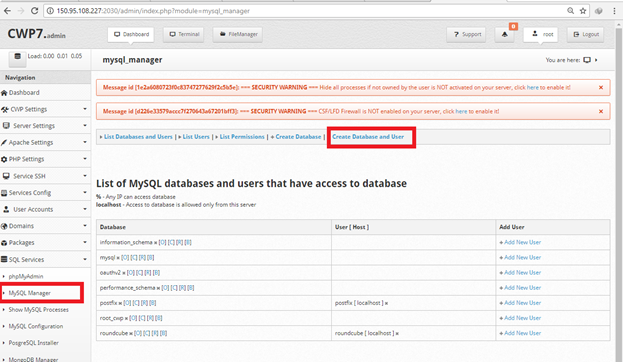623x362 pixels.
Task: Click [C] for root_cwp database
Action: (142, 318)
